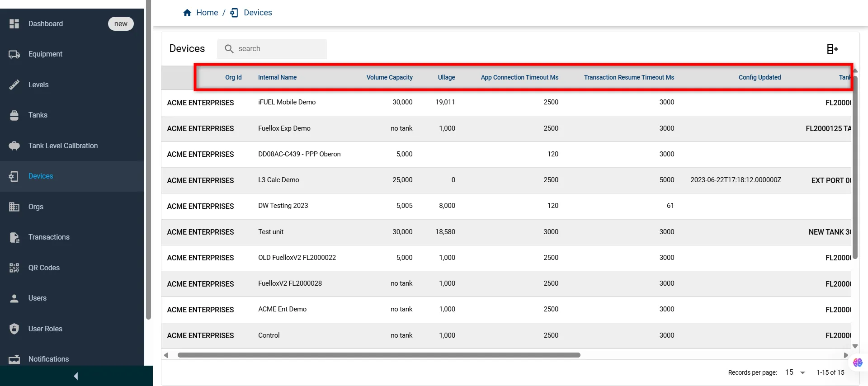The height and width of the screenshot is (386, 868).
Task: Click the Users person icon
Action: (x=14, y=298)
